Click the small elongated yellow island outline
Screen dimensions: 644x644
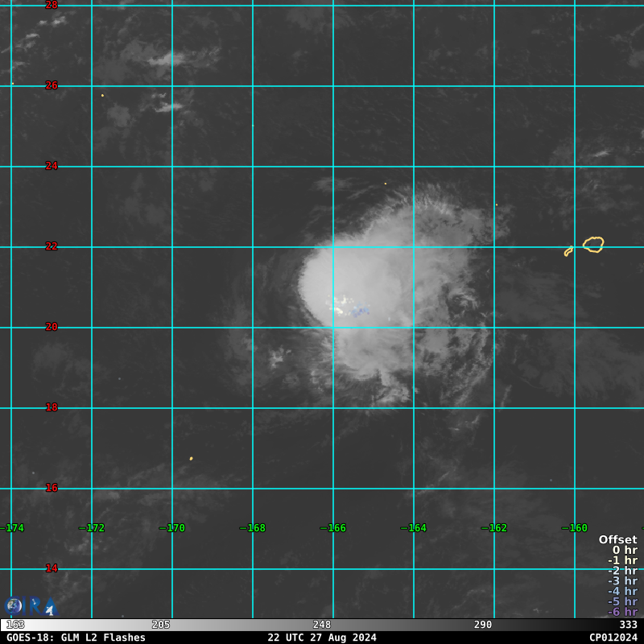pyautogui.click(x=568, y=251)
